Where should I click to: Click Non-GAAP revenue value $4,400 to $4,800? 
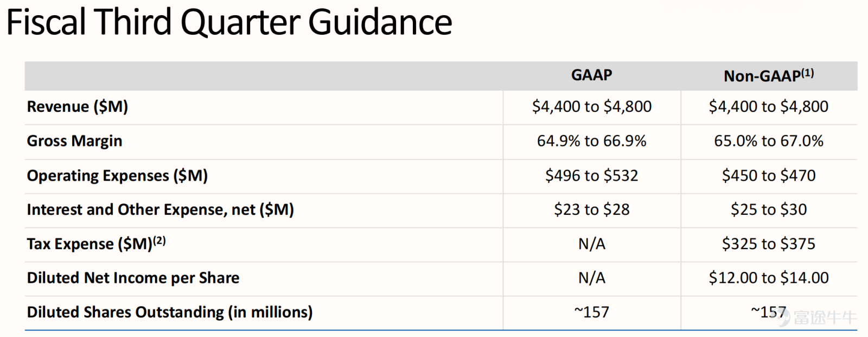(x=769, y=106)
